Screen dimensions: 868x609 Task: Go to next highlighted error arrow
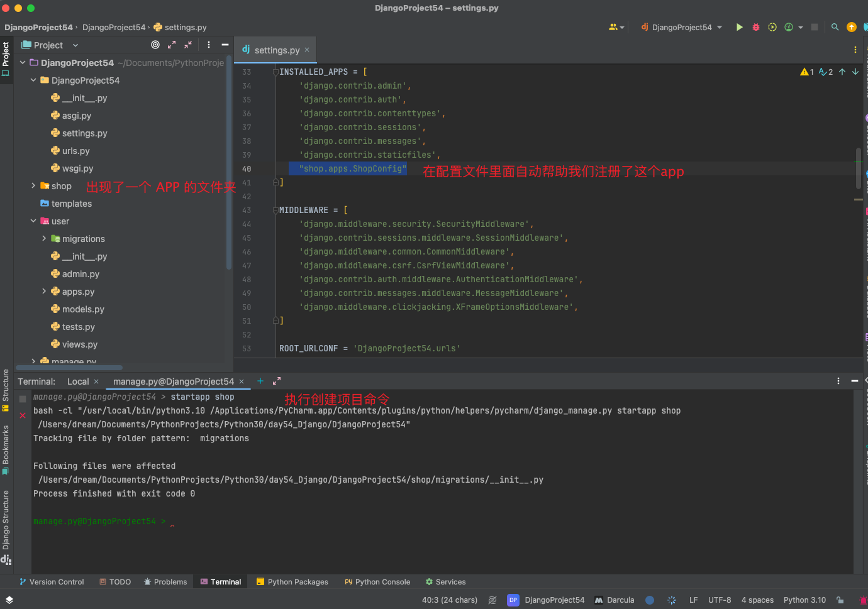click(x=855, y=72)
